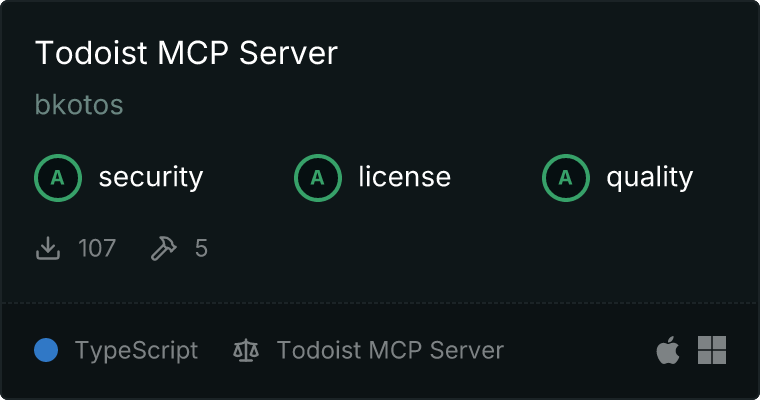The width and height of the screenshot is (760, 400).
Task: Click the 107 downloads count
Action: coord(97,248)
